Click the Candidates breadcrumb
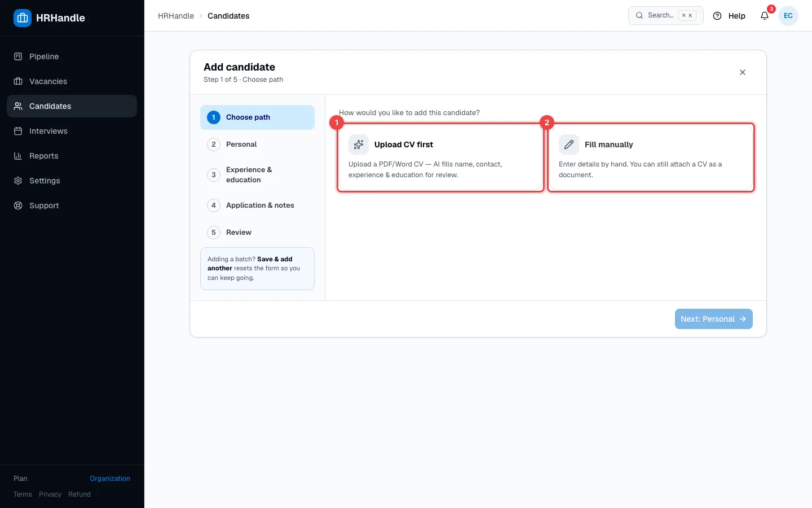This screenshot has height=508, width=812. tap(228, 16)
